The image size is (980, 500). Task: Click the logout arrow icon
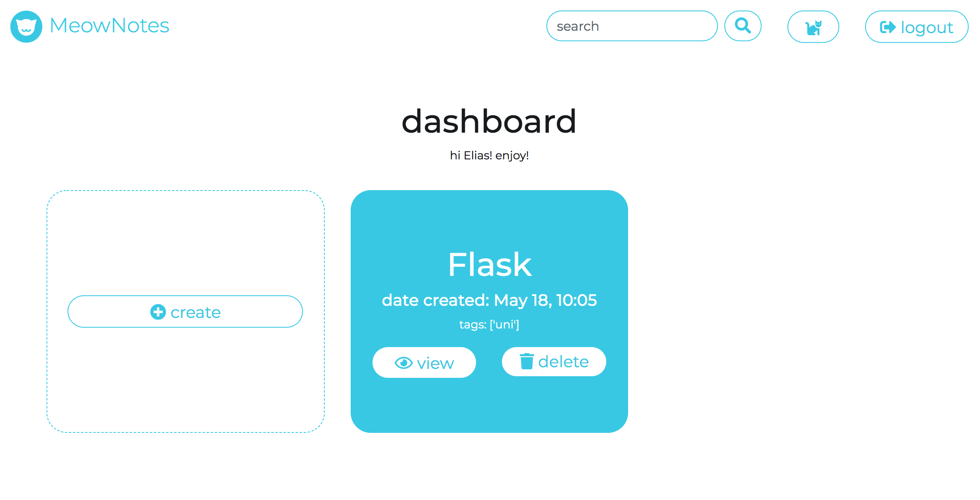pyautogui.click(x=888, y=27)
